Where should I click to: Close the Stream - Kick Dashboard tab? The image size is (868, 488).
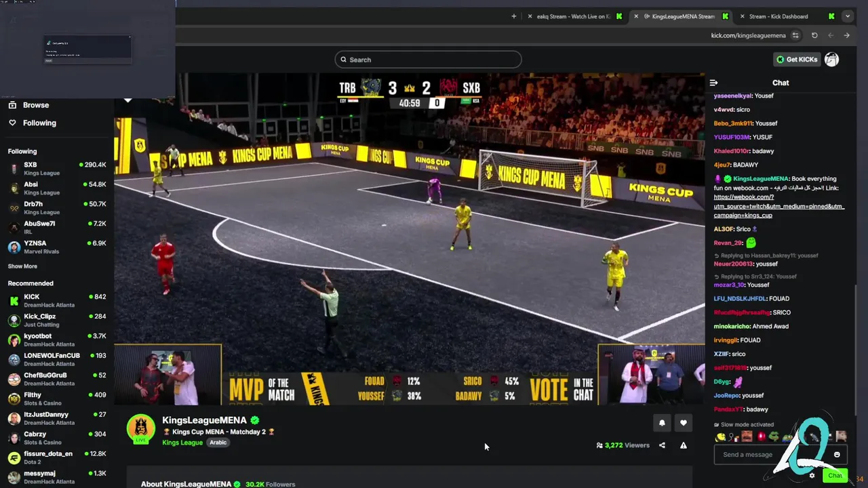pos(742,16)
